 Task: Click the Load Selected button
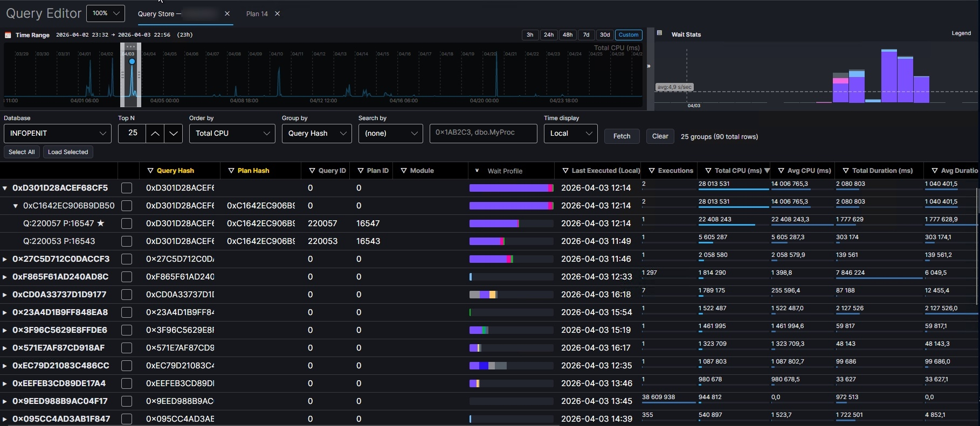coord(68,152)
